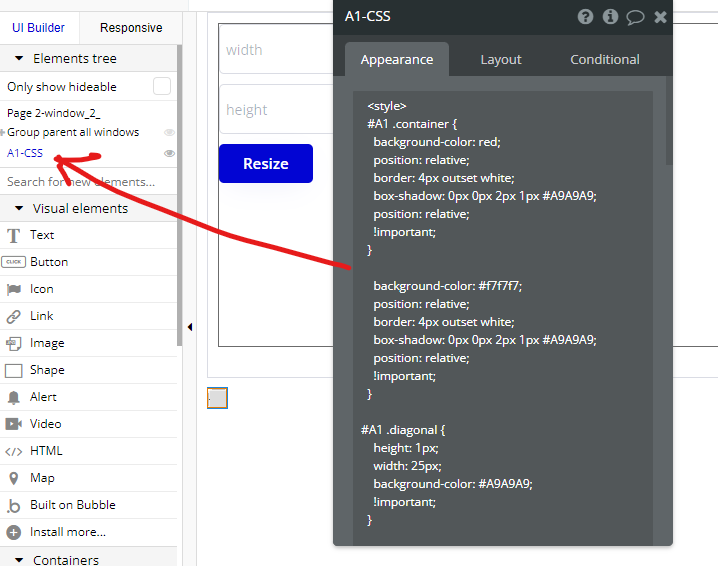The image size is (718, 566).
Task: Click the height input on canvas
Action: tap(277, 109)
